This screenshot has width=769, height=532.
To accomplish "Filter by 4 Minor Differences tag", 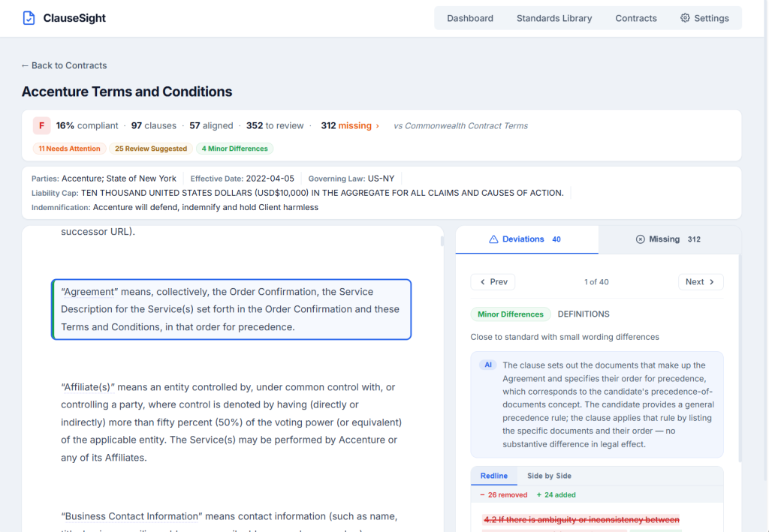I will 234,149.
